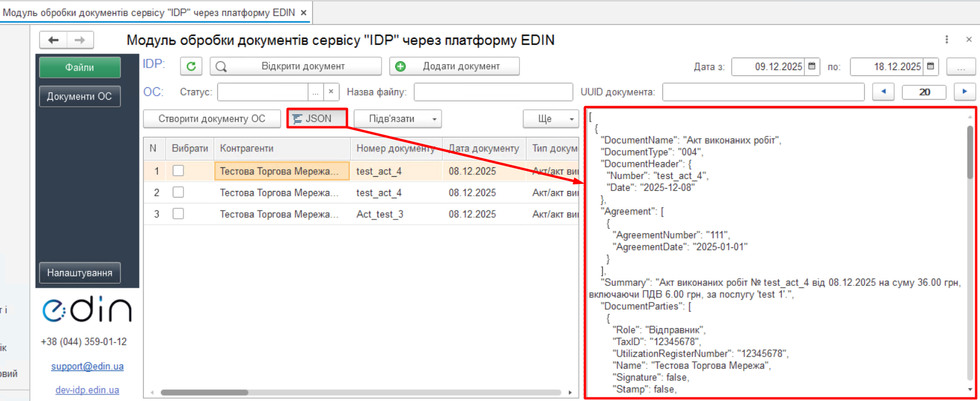Open the Налаштування section
980x401 pixels.
(80, 273)
